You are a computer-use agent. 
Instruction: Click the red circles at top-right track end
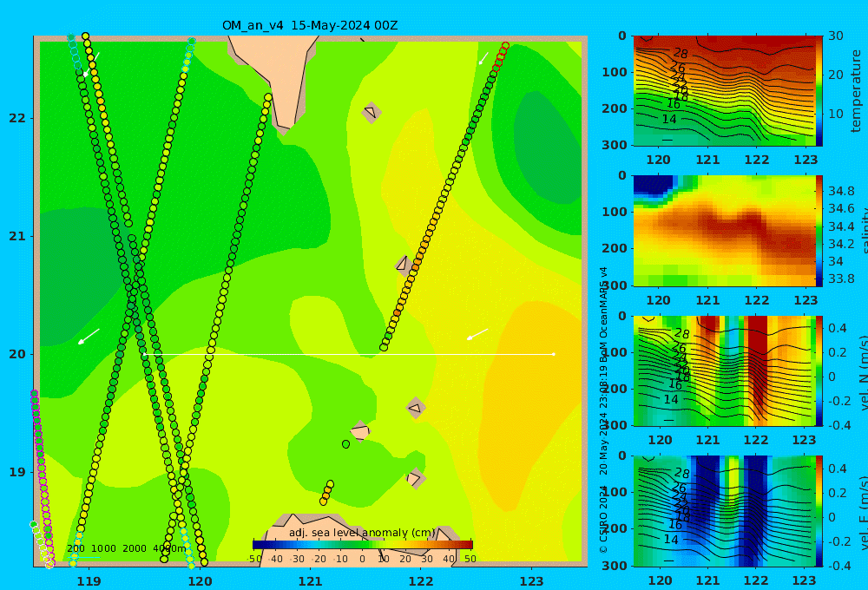tap(501, 56)
